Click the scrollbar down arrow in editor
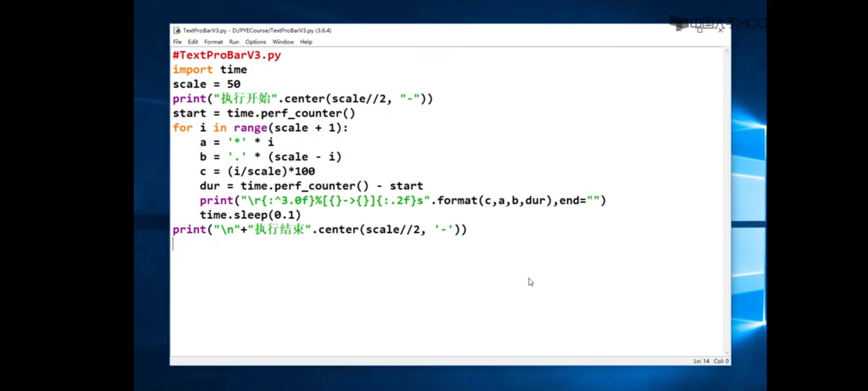Screen dimensions: 868x391 tap(727, 353)
